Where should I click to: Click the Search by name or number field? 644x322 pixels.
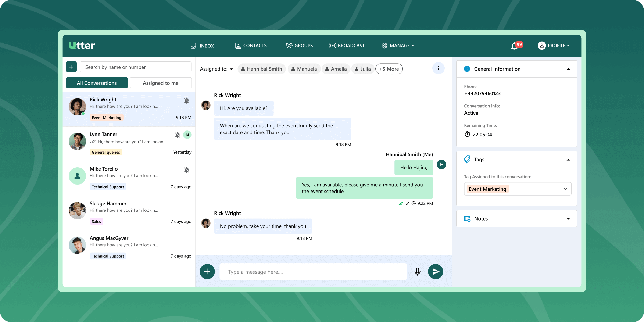coord(136,67)
